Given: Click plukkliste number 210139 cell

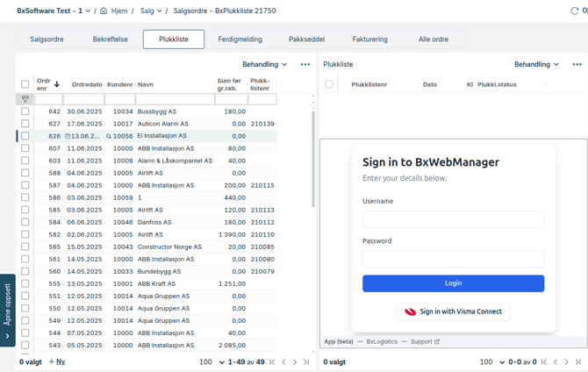Looking at the screenshot, I should tap(262, 124).
